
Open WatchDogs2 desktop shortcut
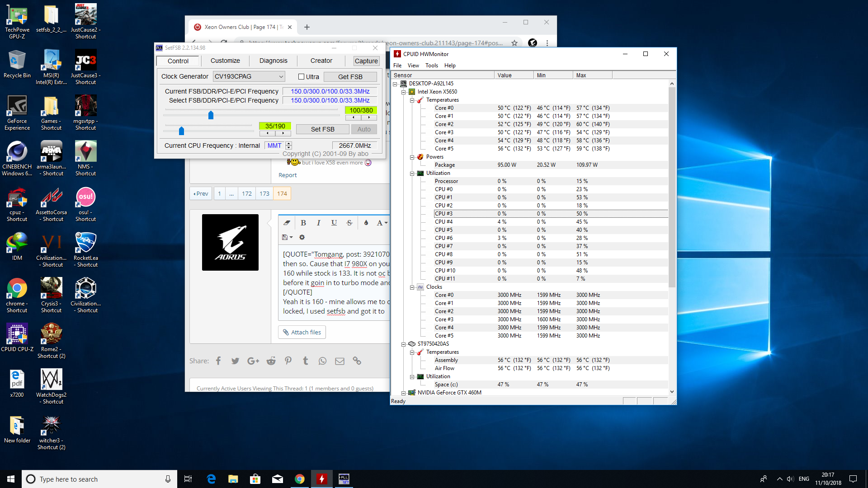click(51, 386)
